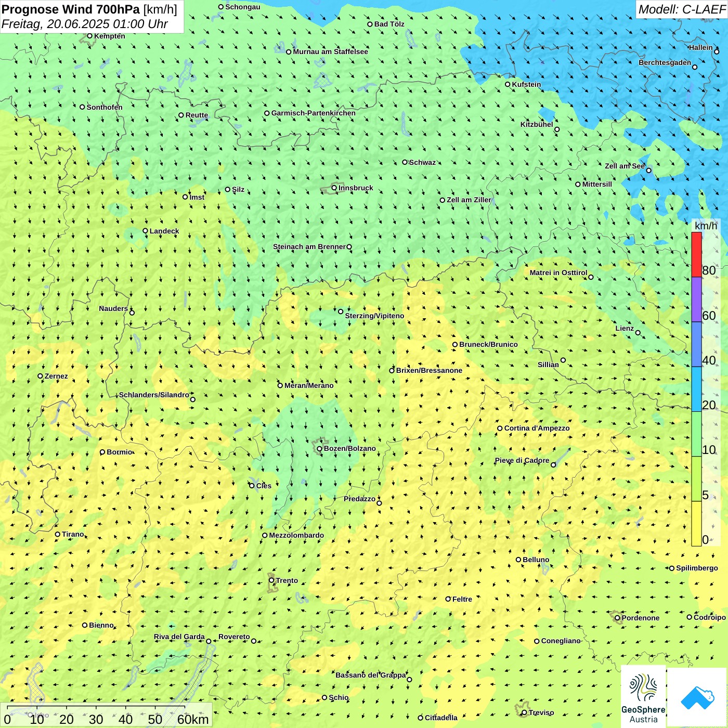Image resolution: width=728 pixels, height=728 pixels.
Task: Click the 'Lienz' city label
Action: pos(625,328)
